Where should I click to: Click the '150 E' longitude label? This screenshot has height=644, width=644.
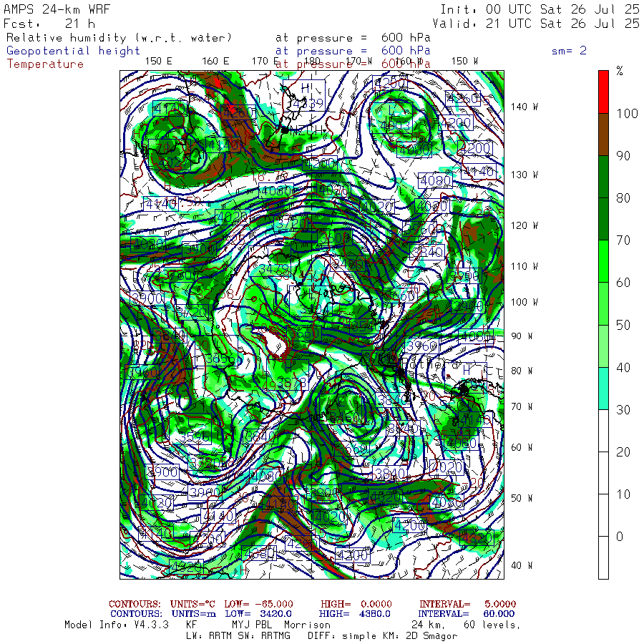159,62
